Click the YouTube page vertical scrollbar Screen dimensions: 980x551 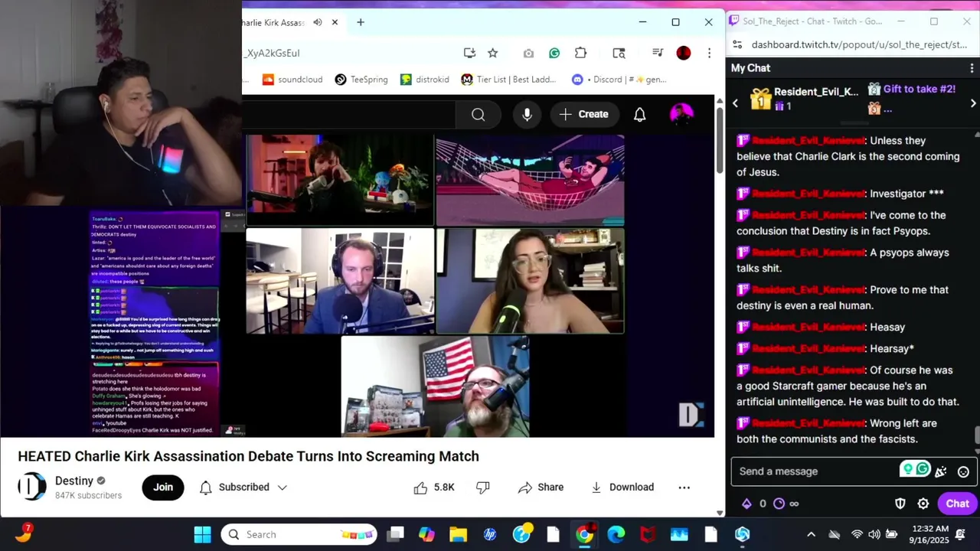(720, 139)
